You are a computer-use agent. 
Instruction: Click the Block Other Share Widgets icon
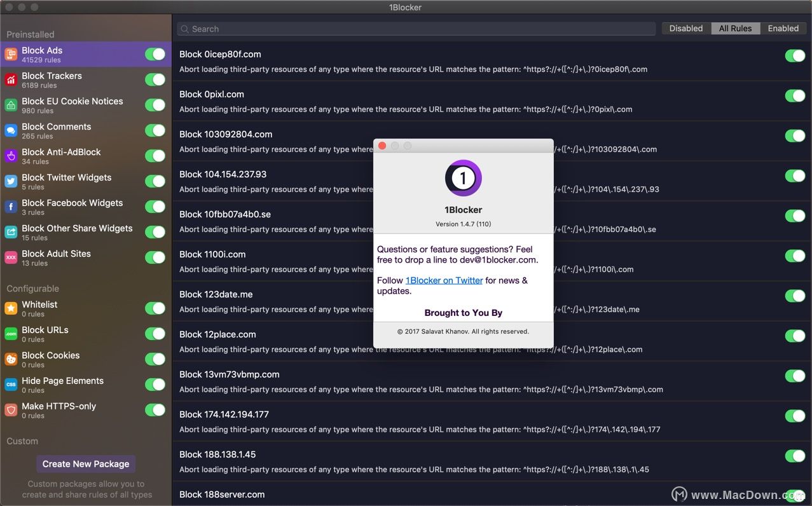[x=11, y=232]
